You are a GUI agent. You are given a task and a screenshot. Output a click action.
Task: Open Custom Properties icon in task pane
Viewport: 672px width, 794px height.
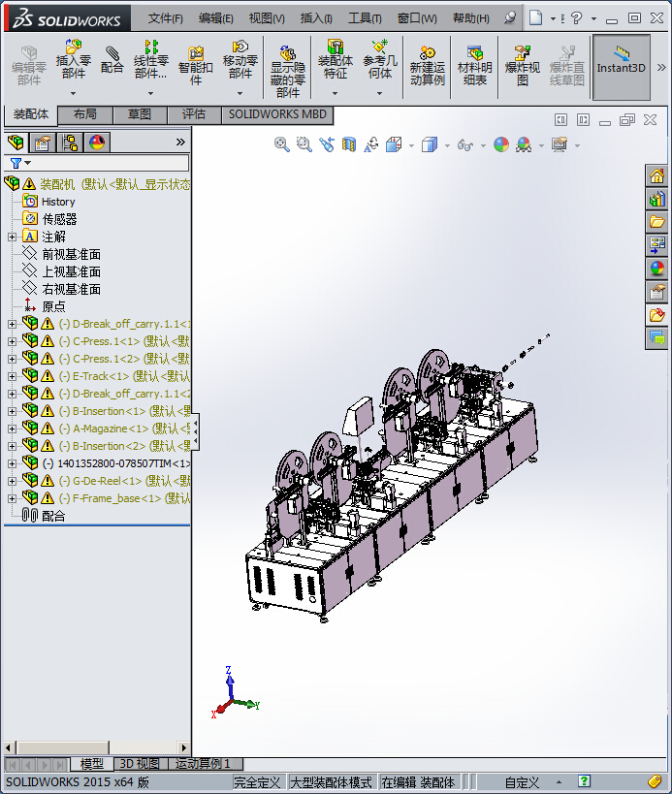[x=656, y=292]
